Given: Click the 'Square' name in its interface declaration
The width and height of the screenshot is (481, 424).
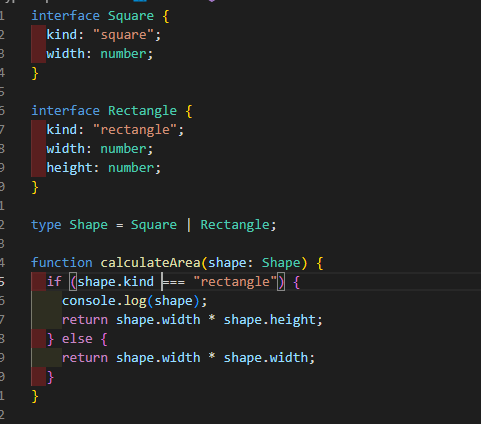Looking at the screenshot, I should pyautogui.click(x=131, y=16).
